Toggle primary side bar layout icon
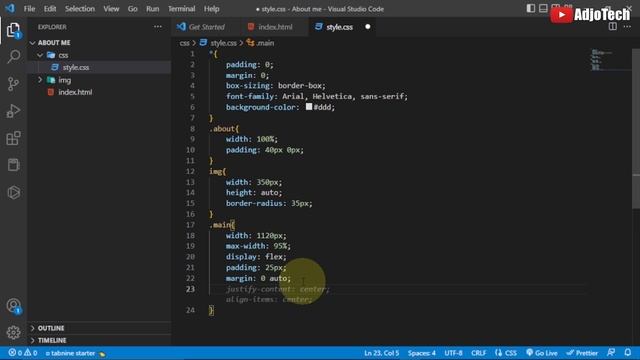Image resolution: width=640 pixels, height=360 pixels. (x=531, y=8)
